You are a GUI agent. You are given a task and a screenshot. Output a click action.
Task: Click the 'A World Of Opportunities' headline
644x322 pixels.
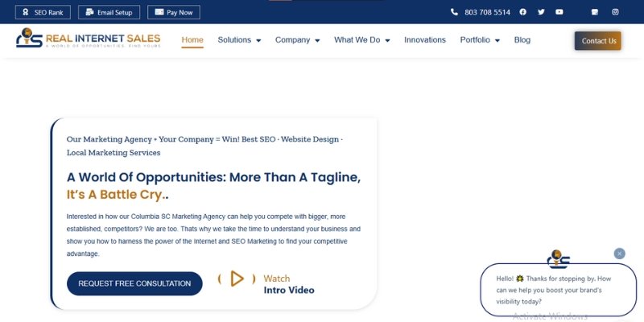213,177
